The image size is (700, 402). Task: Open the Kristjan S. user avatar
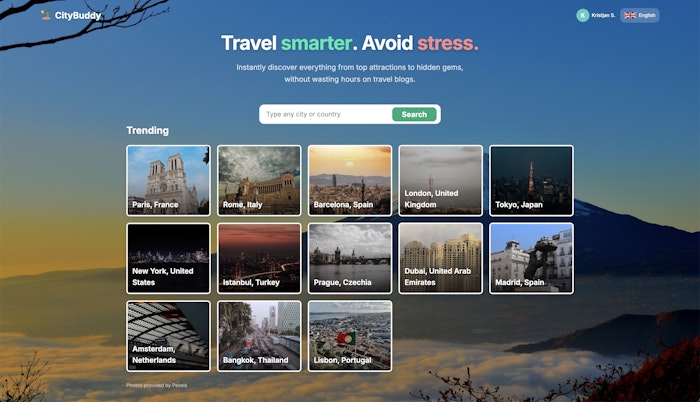point(582,15)
